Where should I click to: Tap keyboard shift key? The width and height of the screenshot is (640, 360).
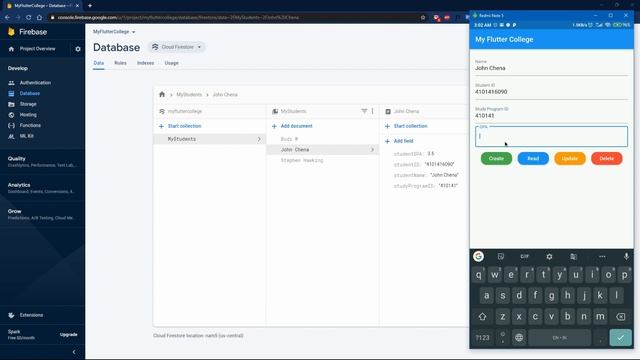(x=482, y=317)
